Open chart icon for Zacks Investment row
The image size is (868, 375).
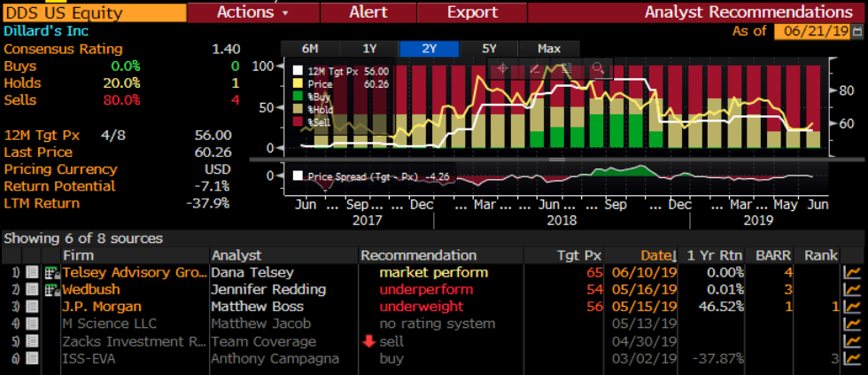click(x=853, y=341)
